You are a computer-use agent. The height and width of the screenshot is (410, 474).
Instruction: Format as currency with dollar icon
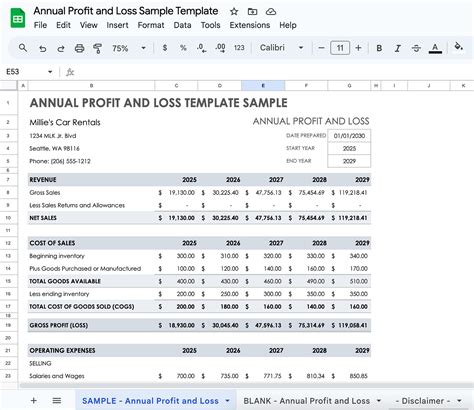coord(165,48)
